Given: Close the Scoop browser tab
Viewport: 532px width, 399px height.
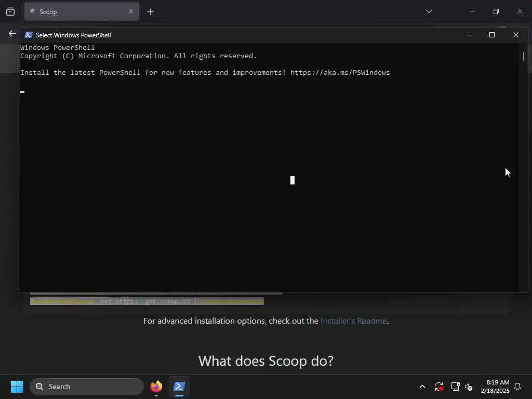Looking at the screenshot, I should (131, 11).
